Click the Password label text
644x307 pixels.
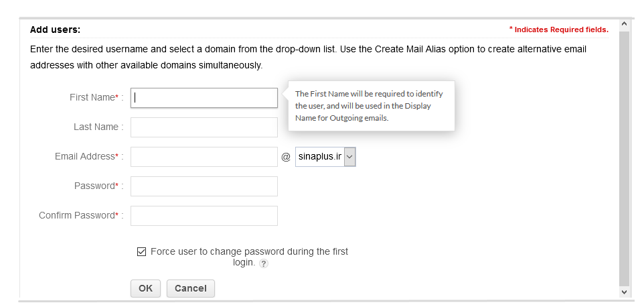point(94,186)
